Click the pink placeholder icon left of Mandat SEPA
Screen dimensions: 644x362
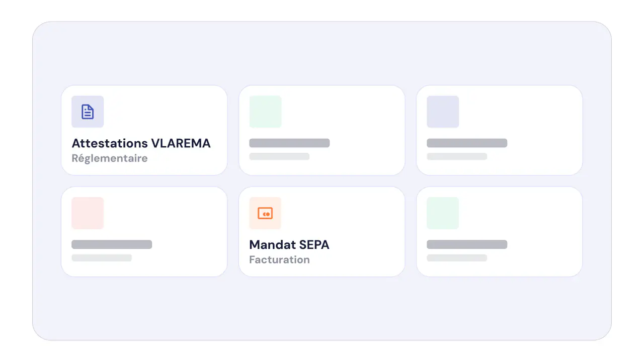pyautogui.click(x=88, y=213)
